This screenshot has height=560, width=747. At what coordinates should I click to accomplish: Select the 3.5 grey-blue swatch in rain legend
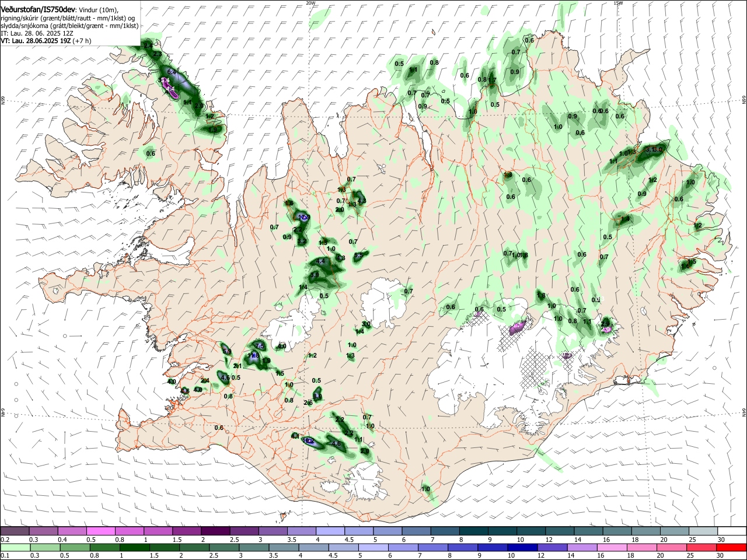pos(285,547)
